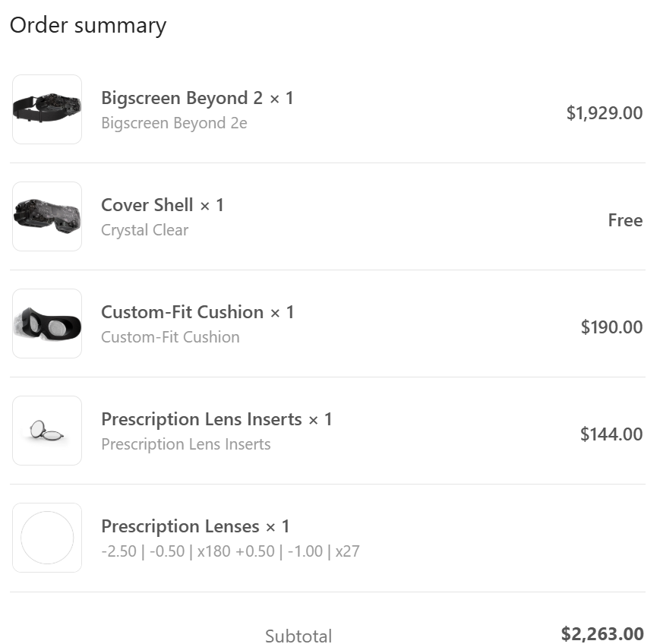The width and height of the screenshot is (660, 644).
Task: Click the $1,929.00 headset price
Action: [x=605, y=113]
